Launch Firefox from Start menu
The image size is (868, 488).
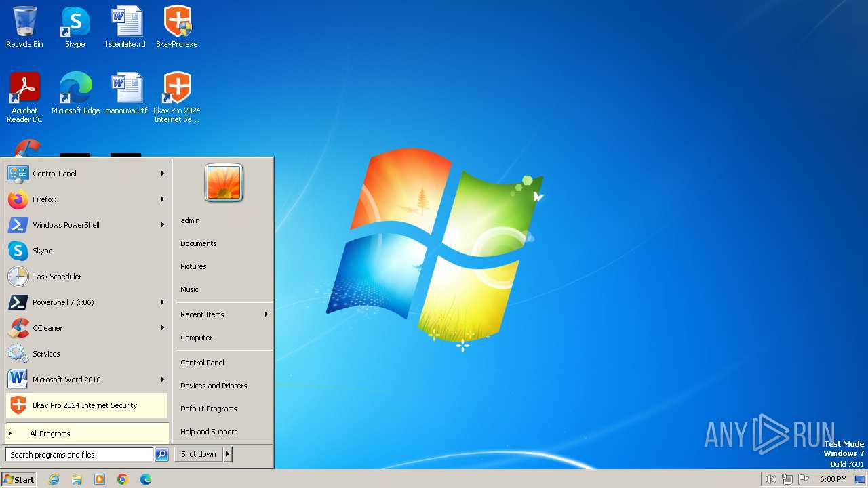tap(87, 199)
